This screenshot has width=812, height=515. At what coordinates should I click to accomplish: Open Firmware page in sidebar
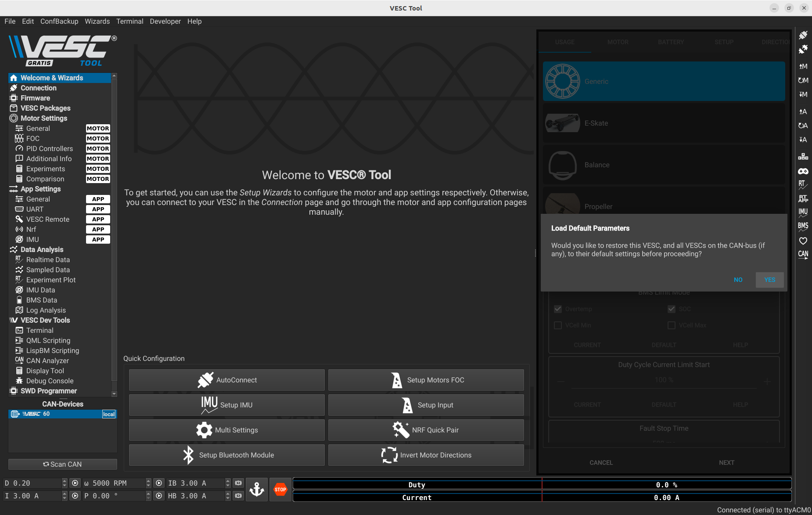point(60,98)
